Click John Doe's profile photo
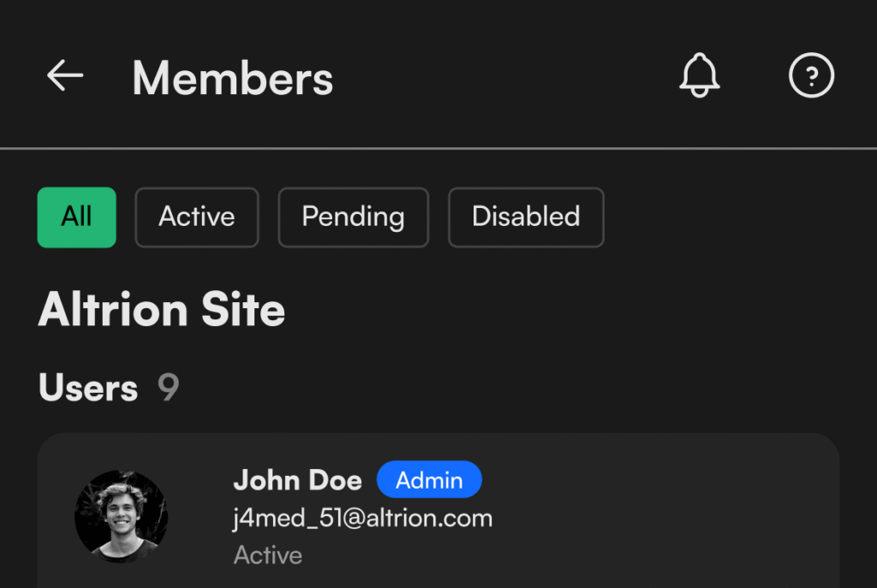The height and width of the screenshot is (588, 877). (x=121, y=516)
